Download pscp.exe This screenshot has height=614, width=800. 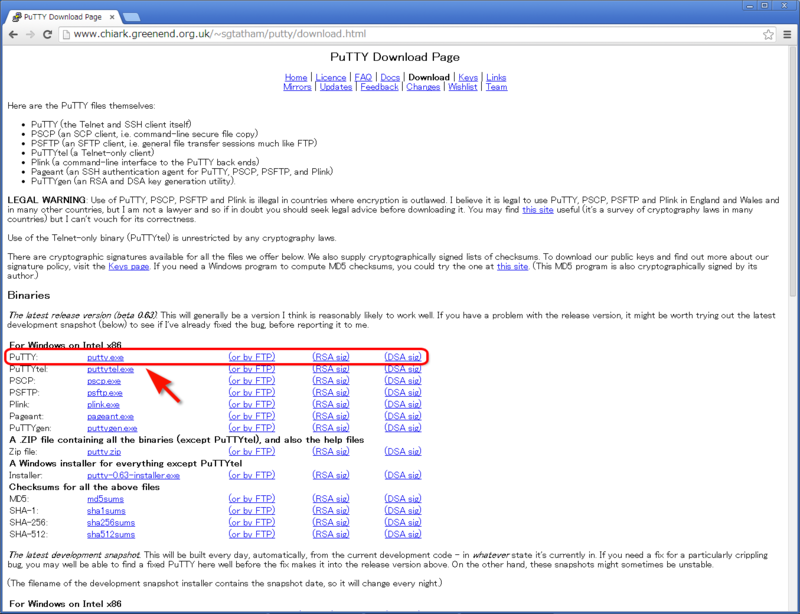coord(104,381)
